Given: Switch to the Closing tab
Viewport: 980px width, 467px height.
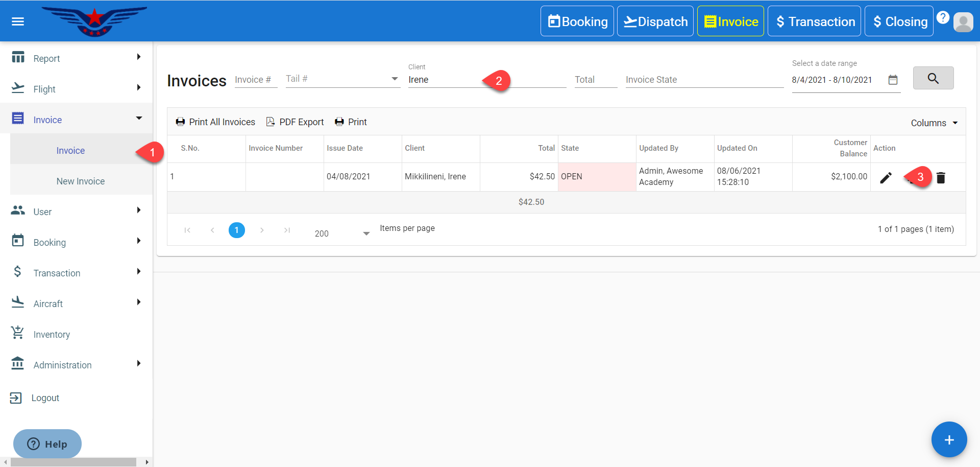Looking at the screenshot, I should click(x=898, y=21).
